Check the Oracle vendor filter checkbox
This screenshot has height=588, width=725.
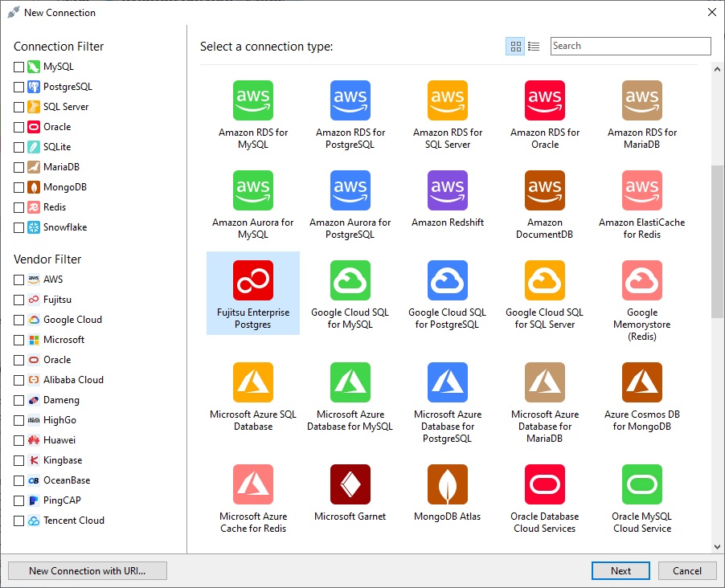pyautogui.click(x=19, y=360)
